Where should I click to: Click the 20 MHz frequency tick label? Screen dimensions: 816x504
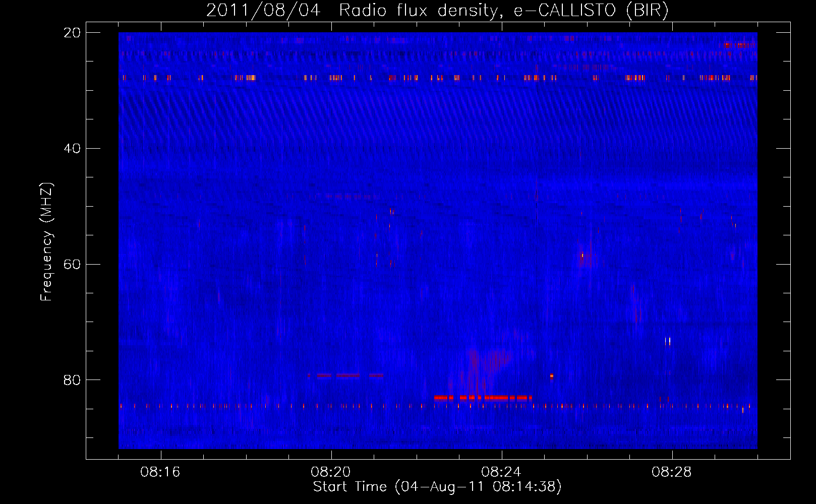(72, 33)
